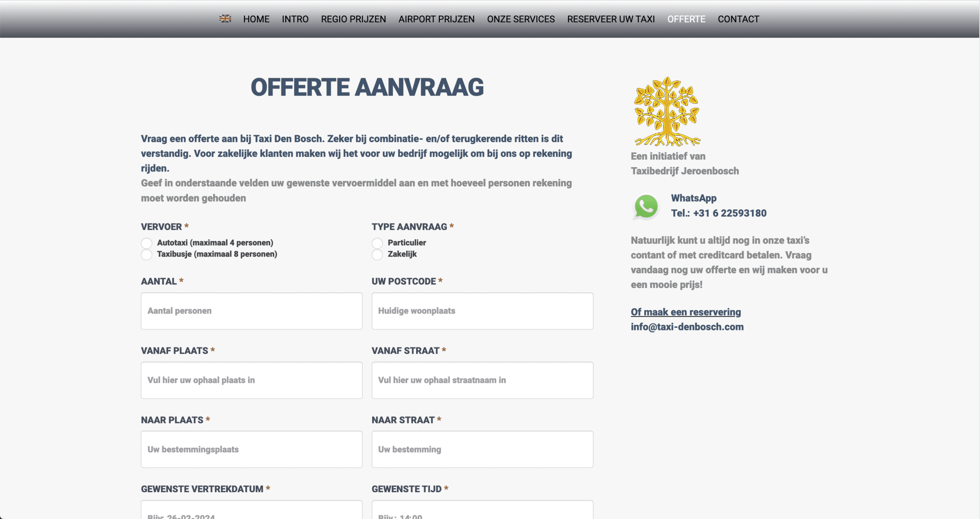This screenshot has height=519, width=980.
Task: Focus the Aantal personen field
Action: (x=252, y=311)
